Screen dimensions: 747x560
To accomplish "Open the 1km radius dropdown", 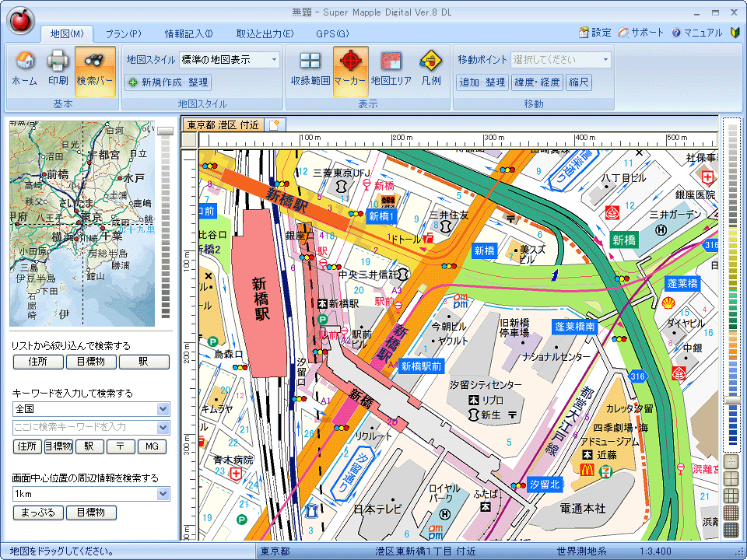I will click(163, 494).
